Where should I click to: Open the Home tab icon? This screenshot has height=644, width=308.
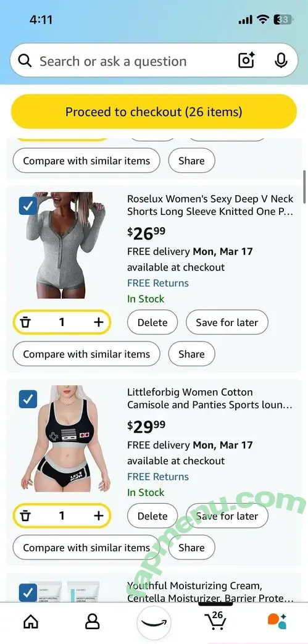[x=31, y=622]
